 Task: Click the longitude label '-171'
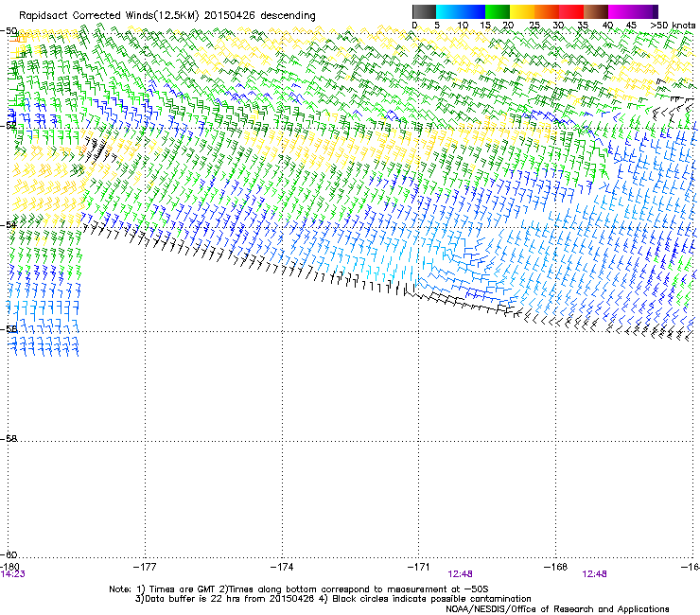click(419, 567)
